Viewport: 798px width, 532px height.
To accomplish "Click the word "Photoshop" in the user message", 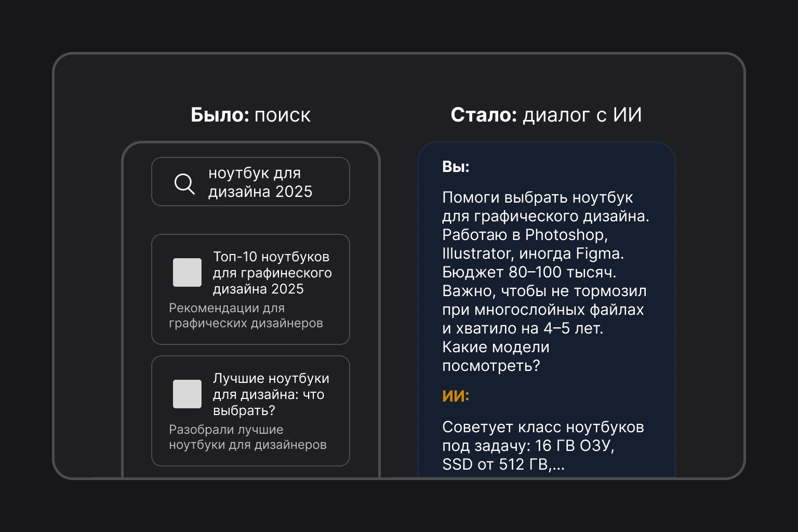I will (x=566, y=235).
